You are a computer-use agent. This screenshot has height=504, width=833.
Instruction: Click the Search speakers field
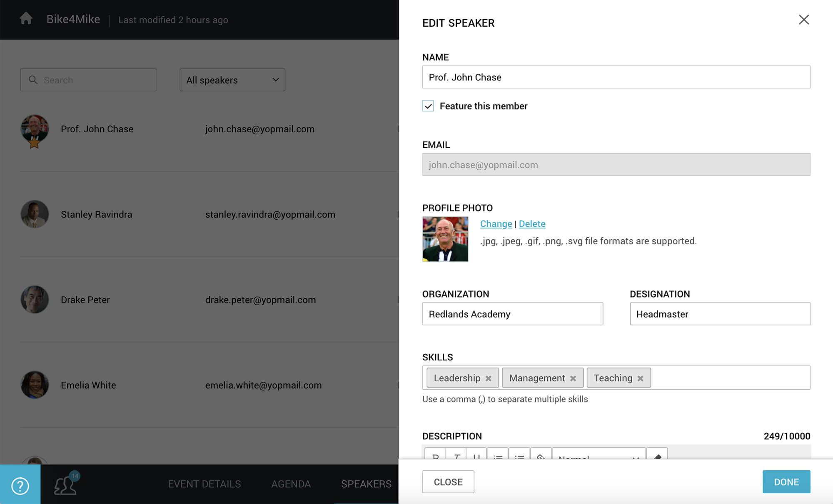point(88,80)
